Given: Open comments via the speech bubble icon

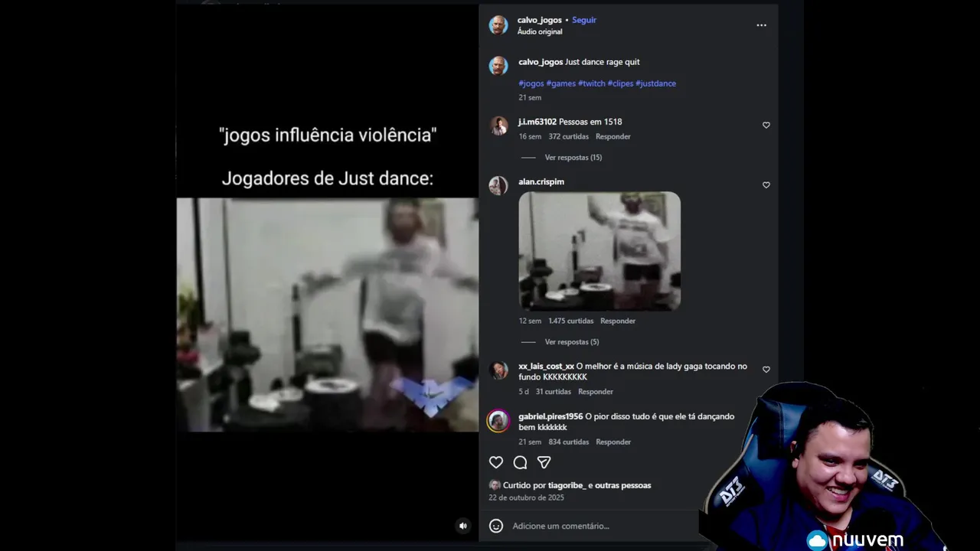Looking at the screenshot, I should (520, 462).
